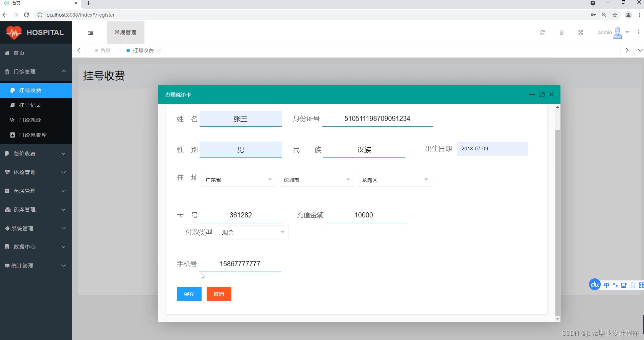Expand the 统计管理 sidebar section
The width and height of the screenshot is (644, 340).
pyautogui.click(x=36, y=266)
